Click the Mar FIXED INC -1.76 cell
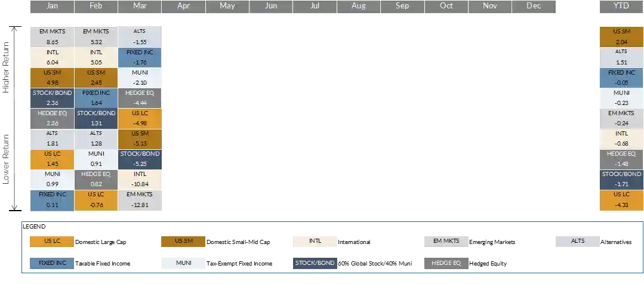The height and width of the screenshot is (284, 644). click(x=140, y=57)
